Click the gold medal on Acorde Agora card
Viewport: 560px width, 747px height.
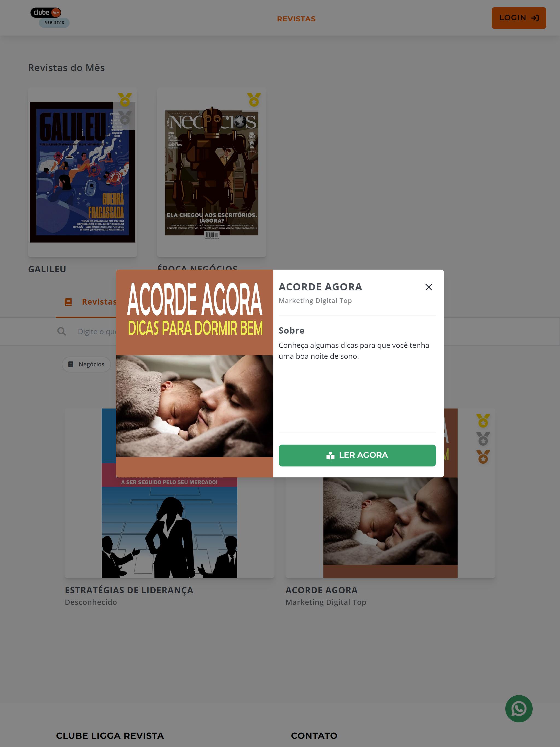pos(483,421)
